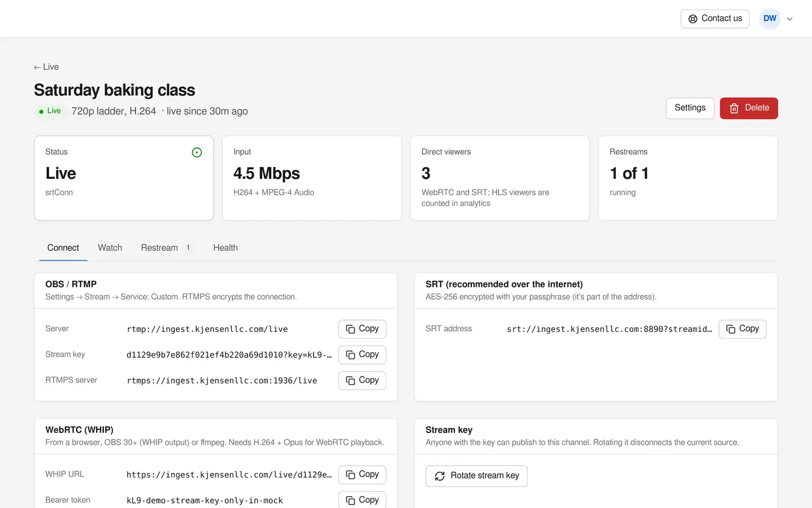Click the 4.5 Mbps input value
Screen dimensions: 812x508
267,173
